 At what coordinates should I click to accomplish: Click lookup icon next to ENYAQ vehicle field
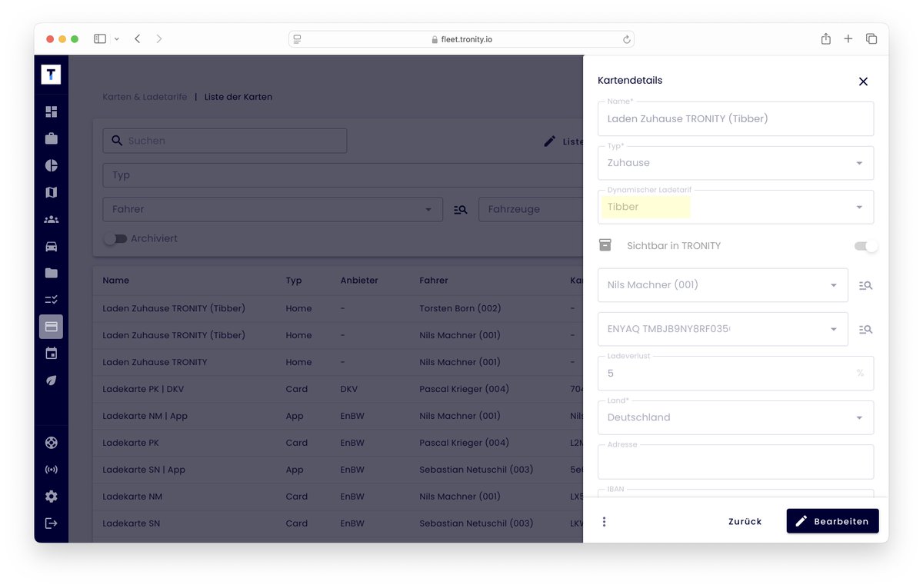pos(865,329)
